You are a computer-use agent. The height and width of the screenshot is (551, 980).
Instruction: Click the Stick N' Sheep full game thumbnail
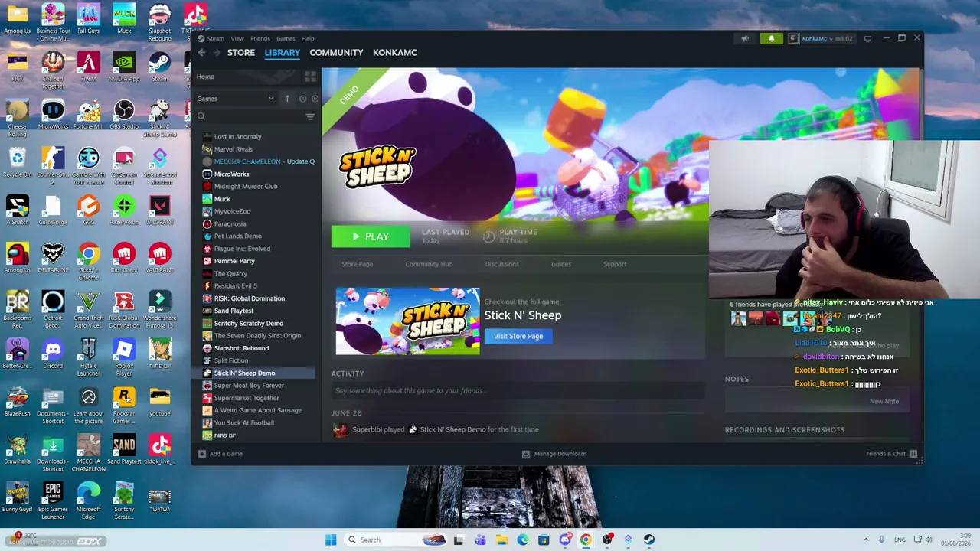pyautogui.click(x=408, y=321)
